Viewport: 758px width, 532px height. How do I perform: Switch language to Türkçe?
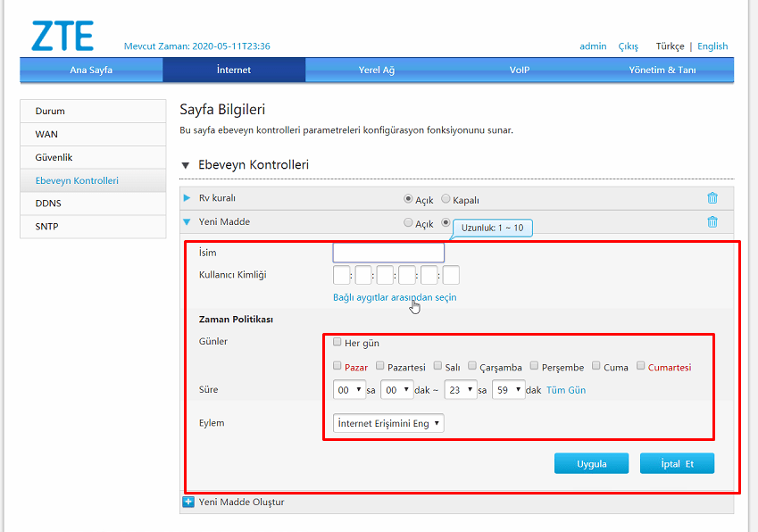[x=670, y=46]
